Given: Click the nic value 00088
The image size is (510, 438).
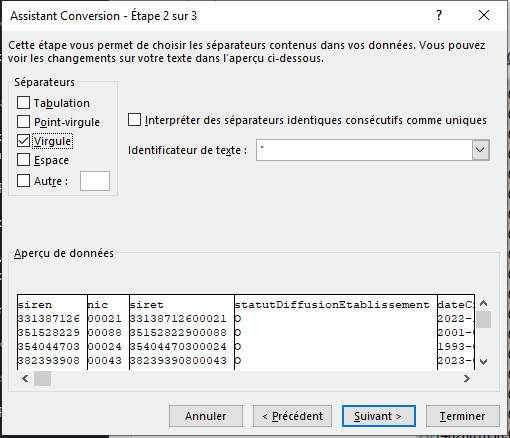Looking at the screenshot, I should 105,333.
